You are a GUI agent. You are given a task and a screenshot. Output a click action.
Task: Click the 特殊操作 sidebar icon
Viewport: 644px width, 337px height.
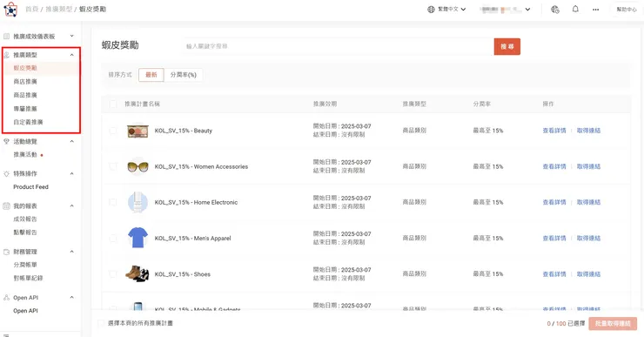(x=7, y=173)
